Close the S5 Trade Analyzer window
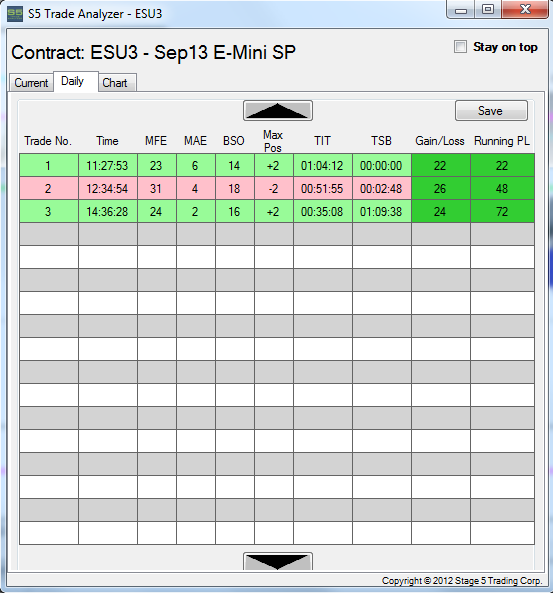553x593 pixels. click(x=525, y=9)
